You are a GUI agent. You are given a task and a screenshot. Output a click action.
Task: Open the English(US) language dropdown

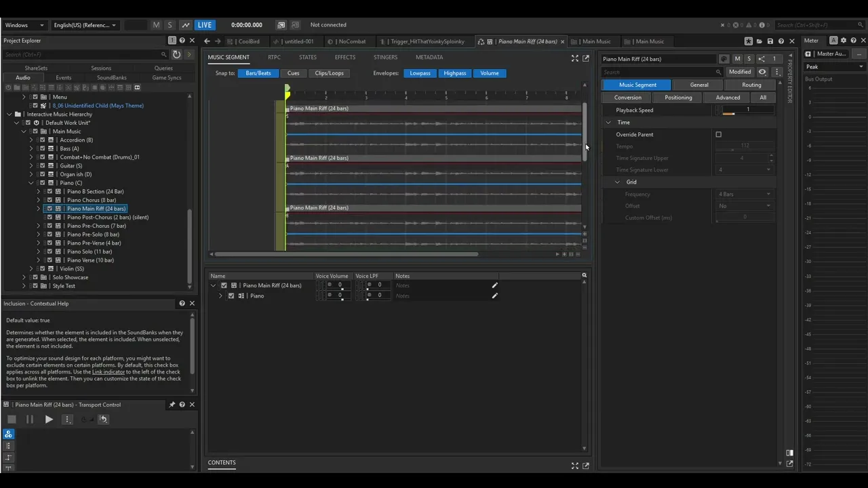tap(85, 25)
